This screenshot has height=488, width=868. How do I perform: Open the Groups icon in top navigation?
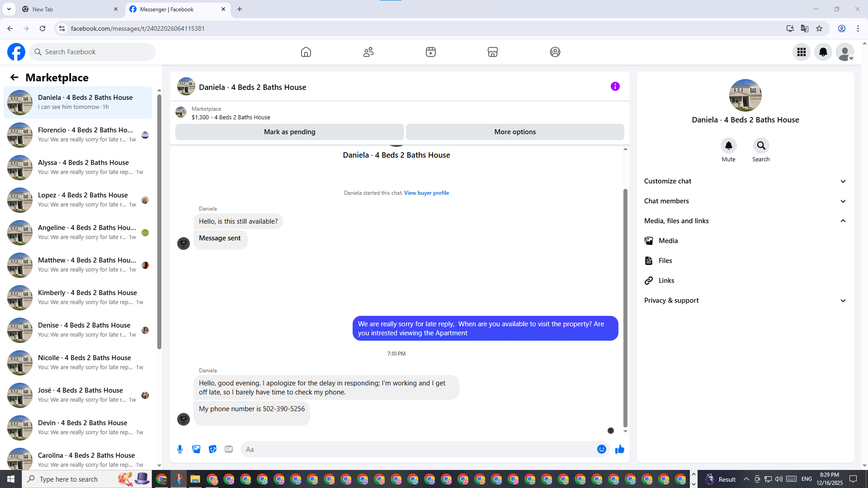[555, 52]
